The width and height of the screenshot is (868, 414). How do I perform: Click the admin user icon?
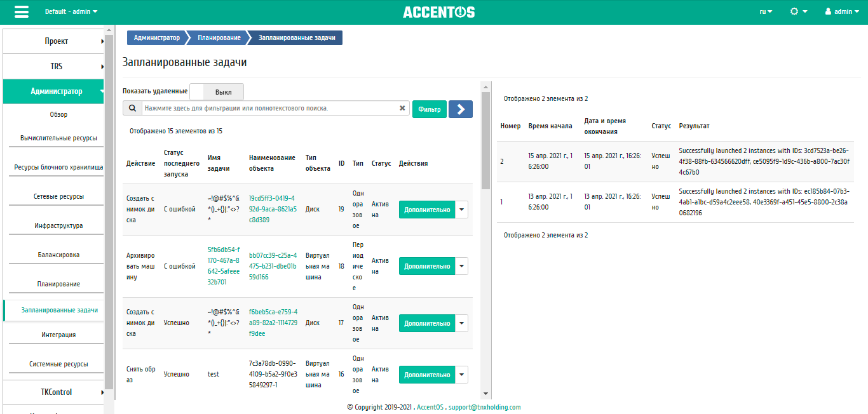pos(829,11)
